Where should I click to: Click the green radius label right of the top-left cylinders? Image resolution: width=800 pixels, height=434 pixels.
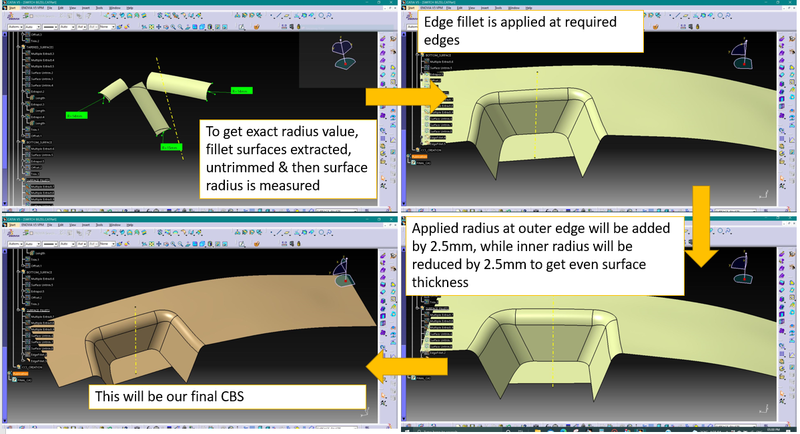(x=243, y=91)
